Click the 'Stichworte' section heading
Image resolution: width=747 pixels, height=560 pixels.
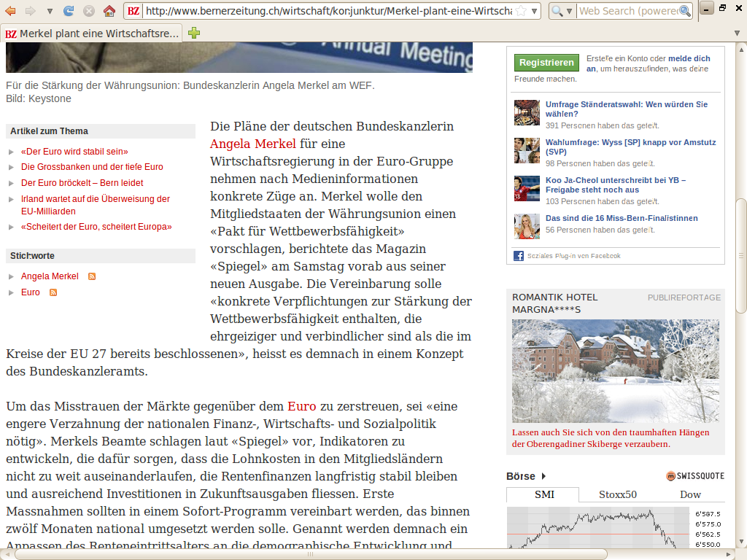[32, 256]
